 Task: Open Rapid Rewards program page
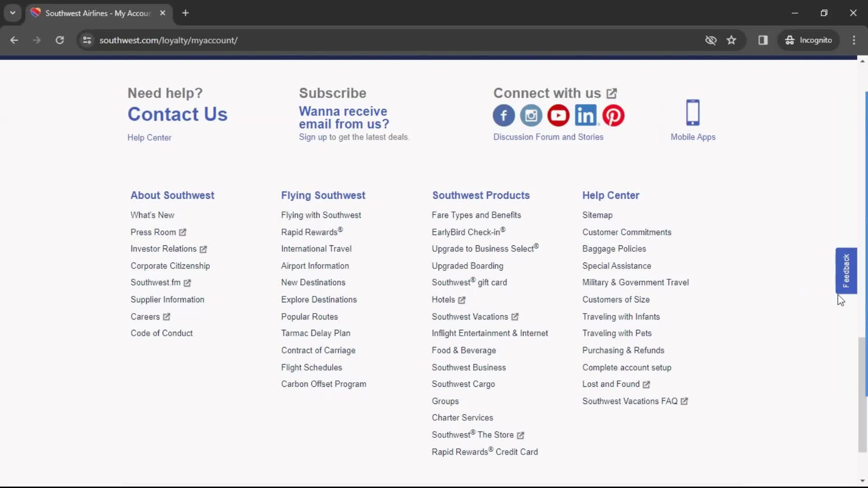(x=309, y=232)
